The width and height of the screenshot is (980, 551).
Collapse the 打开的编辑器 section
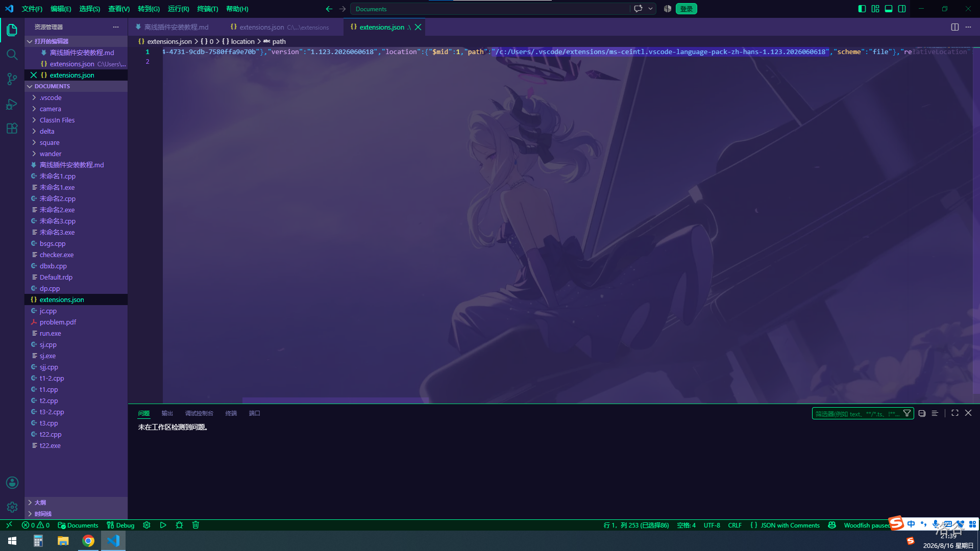76,41
